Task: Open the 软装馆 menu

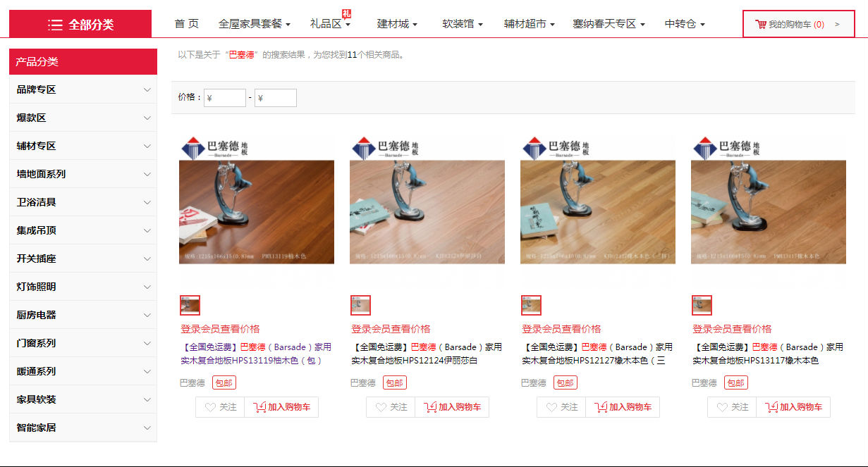Action: click(x=463, y=24)
